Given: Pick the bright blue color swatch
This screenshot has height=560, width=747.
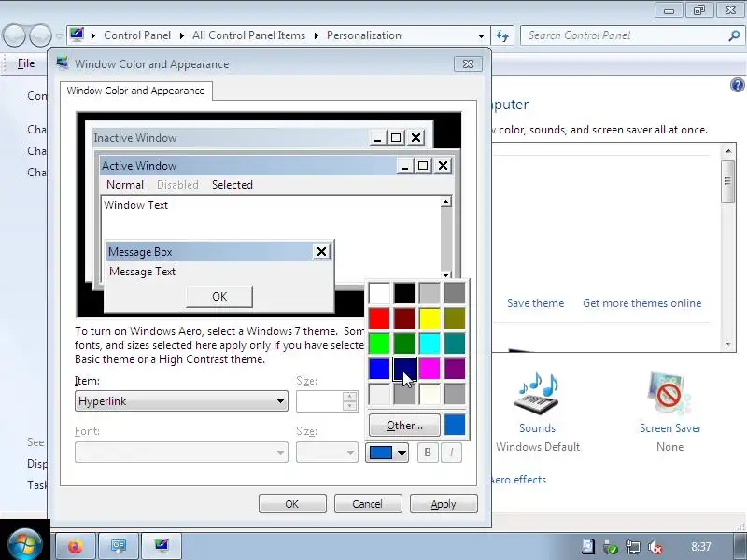Looking at the screenshot, I should (379, 369).
